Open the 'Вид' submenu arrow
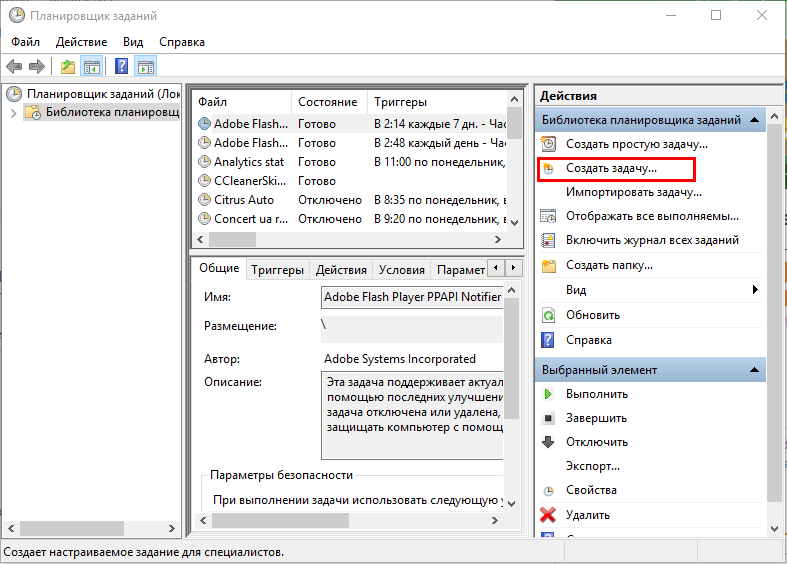This screenshot has width=787, height=564. click(x=755, y=290)
